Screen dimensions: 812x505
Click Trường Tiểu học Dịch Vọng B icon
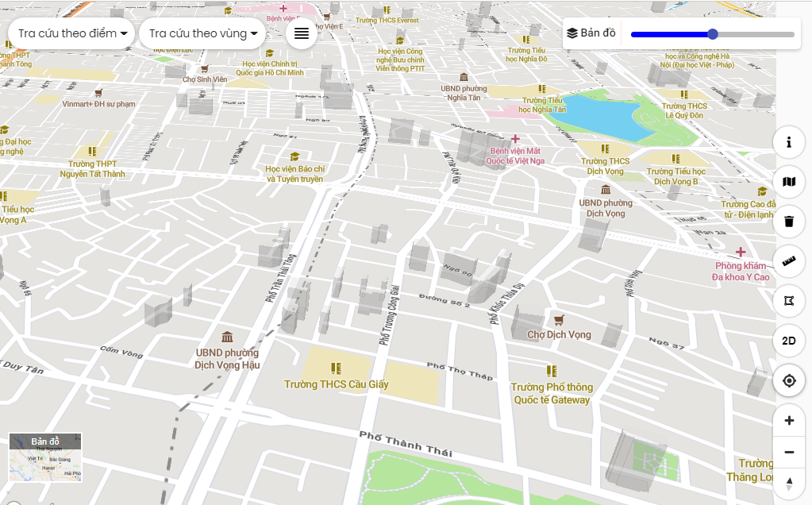pos(675,159)
